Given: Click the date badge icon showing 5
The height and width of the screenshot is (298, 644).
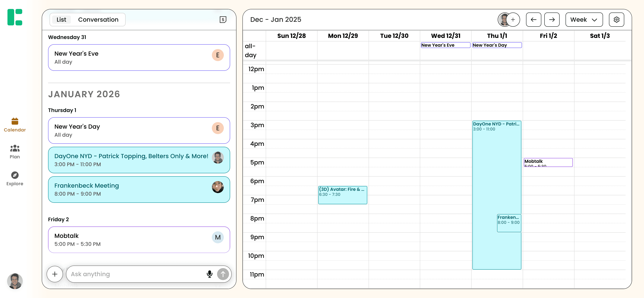Looking at the screenshot, I should click(223, 20).
